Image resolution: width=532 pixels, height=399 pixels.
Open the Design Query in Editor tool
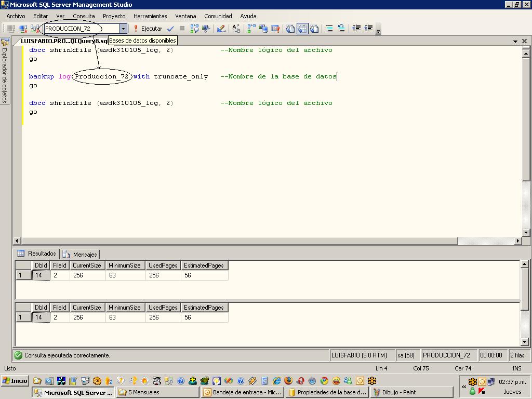coord(221,29)
